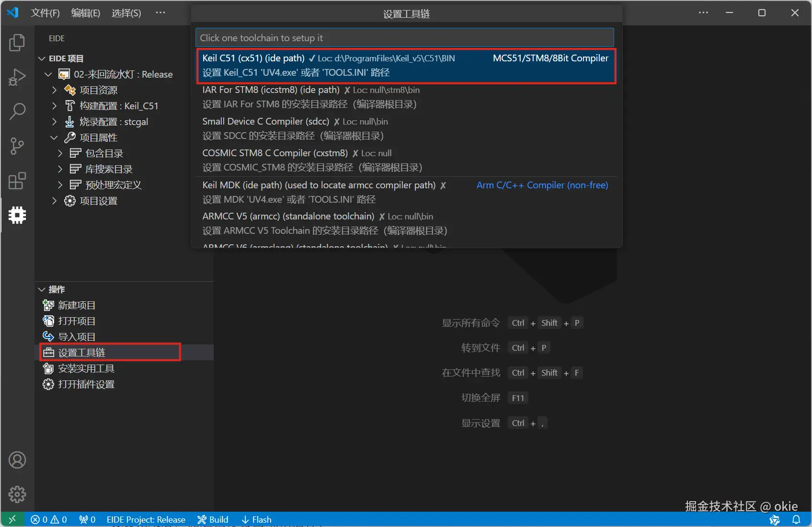The image size is (812, 527).
Task: Open the 编辑(E) menu
Action: [x=86, y=13]
